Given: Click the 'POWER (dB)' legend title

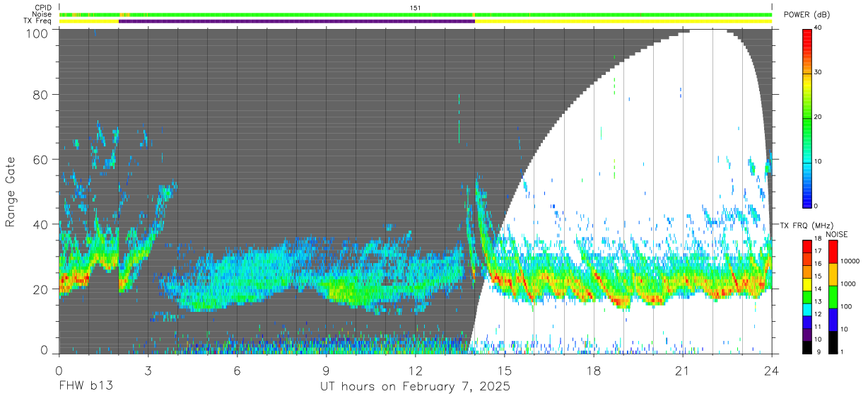Looking at the screenshot, I should [807, 15].
